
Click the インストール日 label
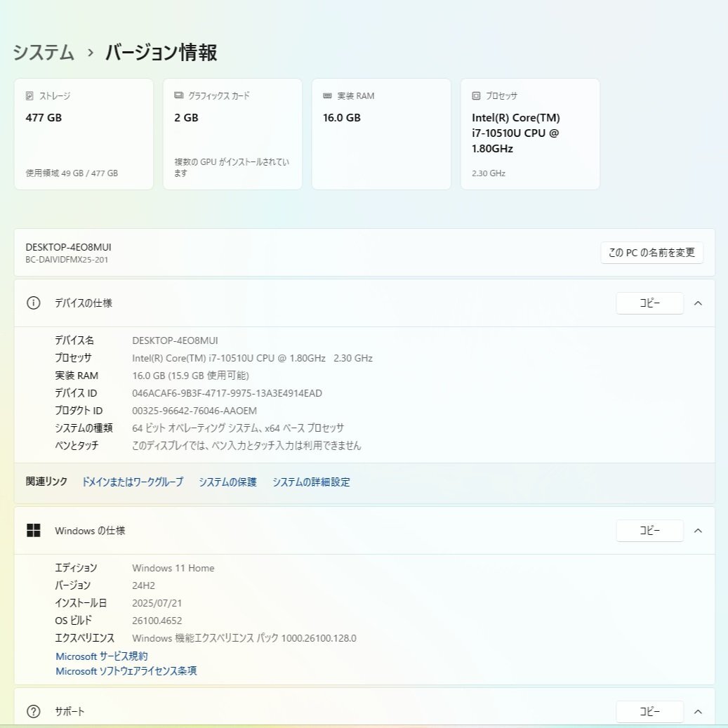(81, 602)
